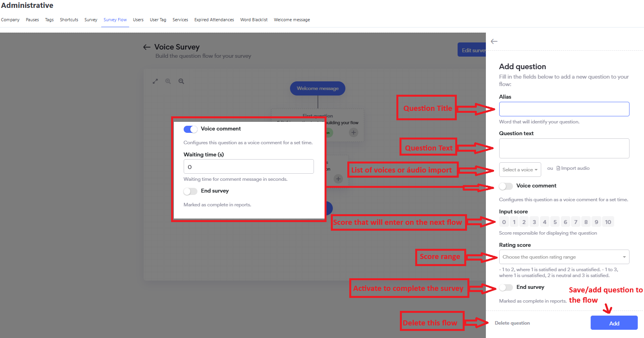Select input score 5
The height and width of the screenshot is (338, 644).
[555, 222]
